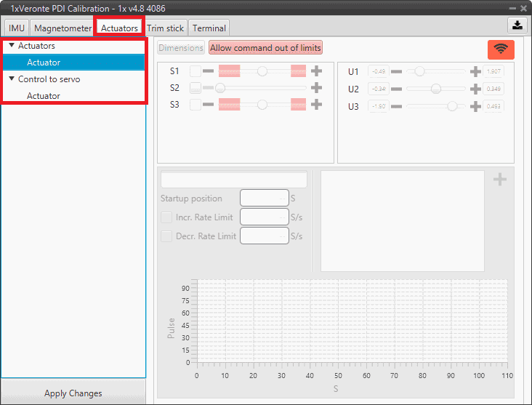Select Actuator under Control to servo

(x=44, y=96)
